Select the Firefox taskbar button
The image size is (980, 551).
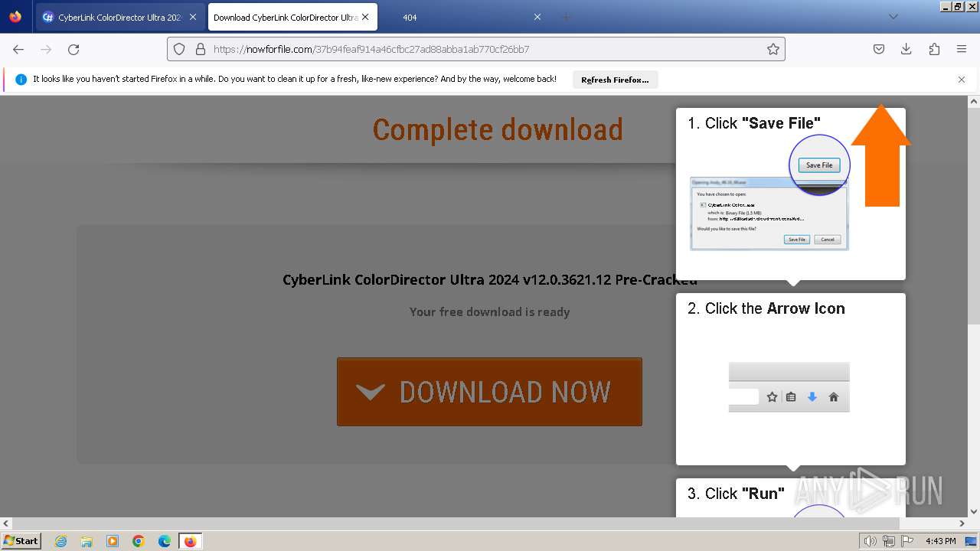[x=190, y=541]
